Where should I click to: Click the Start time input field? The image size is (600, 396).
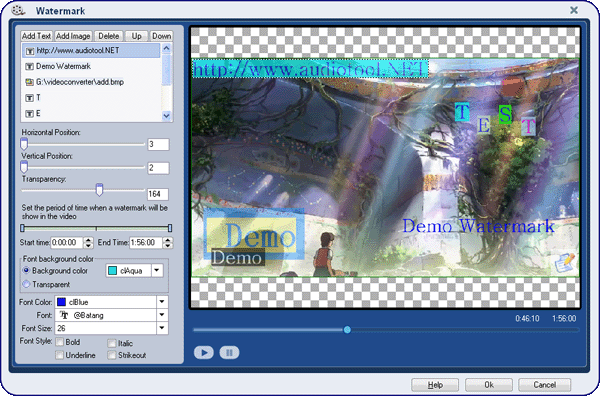click(67, 243)
